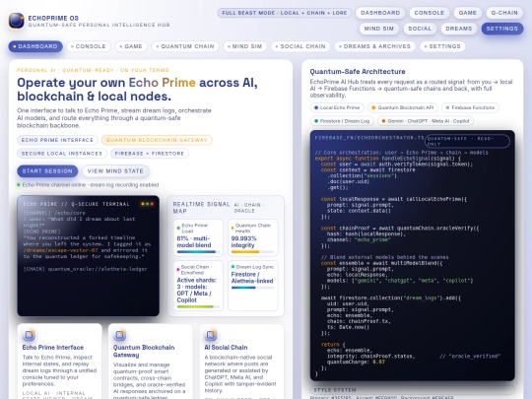Viewport: 532px width, 399px height.
Task: Click inside the Q-Secure Terminal panel
Action: (x=89, y=256)
